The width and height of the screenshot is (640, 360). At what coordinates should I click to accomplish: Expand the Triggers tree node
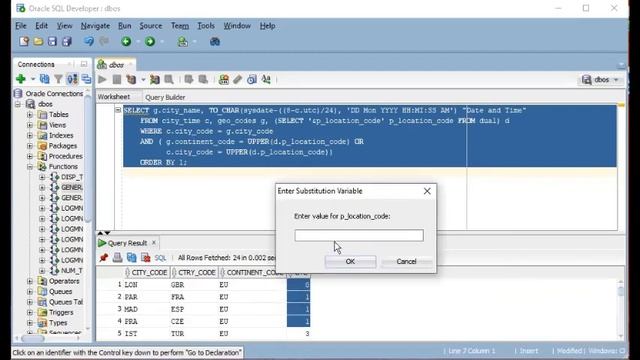click(x=30, y=312)
